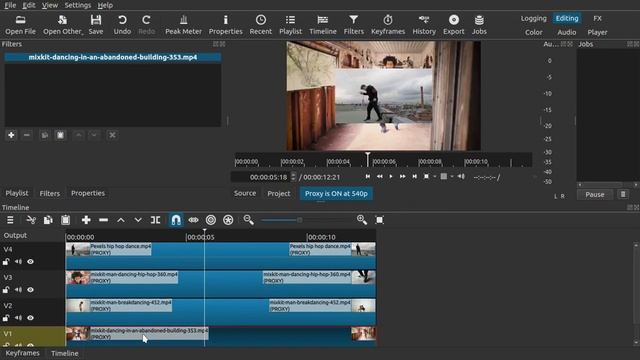Toggle the Timeline panel from toolbar
Screen dimensions: 640x360
(322, 24)
